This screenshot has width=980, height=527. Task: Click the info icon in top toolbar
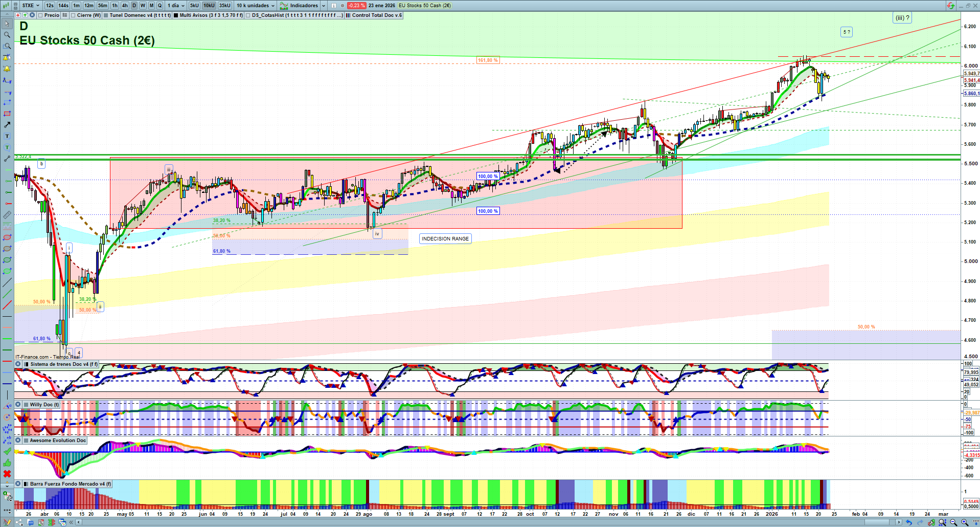334,6
